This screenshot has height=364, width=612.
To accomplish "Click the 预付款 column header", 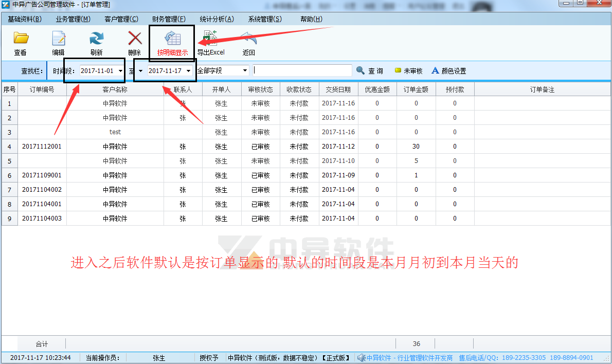I will 455,89.
